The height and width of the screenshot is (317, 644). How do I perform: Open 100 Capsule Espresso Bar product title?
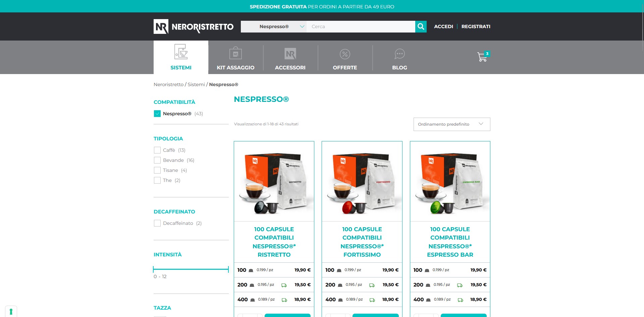pos(450,242)
